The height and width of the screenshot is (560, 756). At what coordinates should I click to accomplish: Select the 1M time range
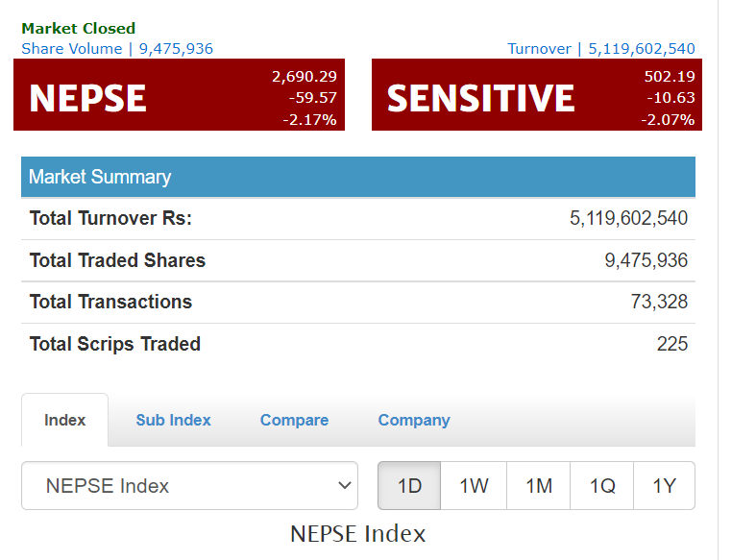539,485
